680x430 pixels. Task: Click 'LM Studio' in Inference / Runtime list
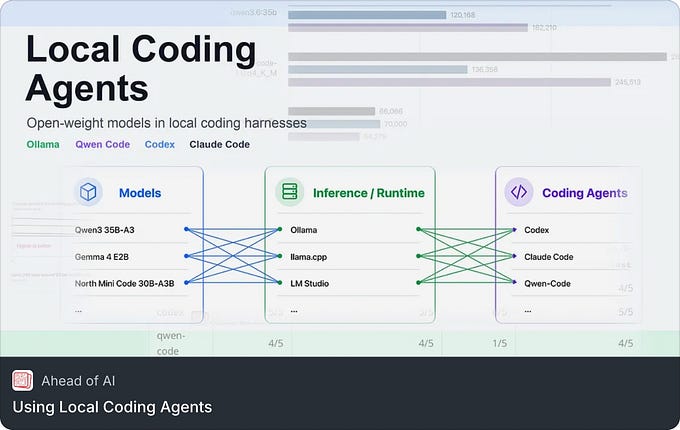tap(310, 283)
